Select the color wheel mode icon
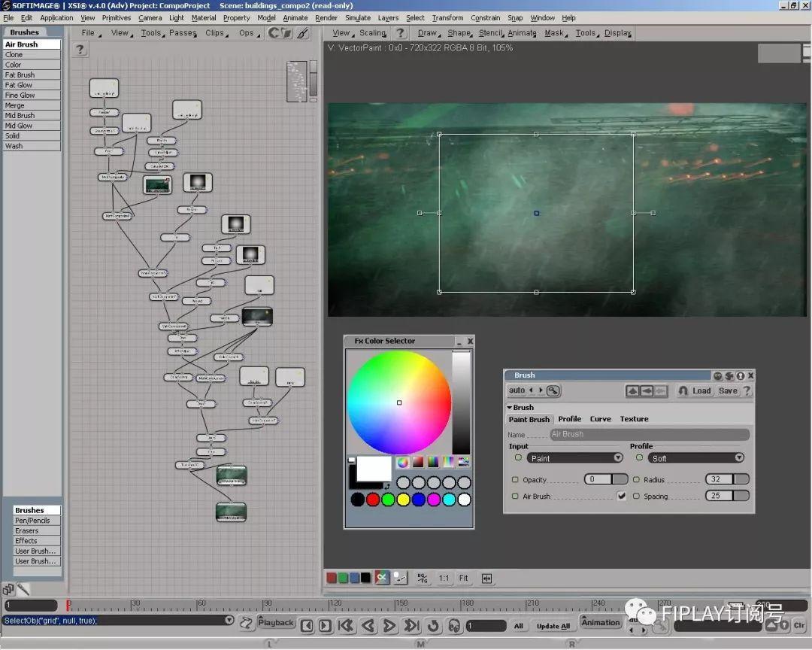 point(403,462)
